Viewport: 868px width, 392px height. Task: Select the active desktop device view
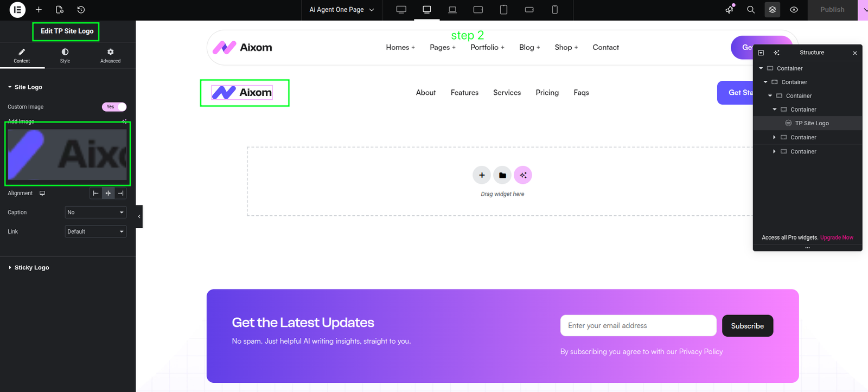pyautogui.click(x=427, y=10)
